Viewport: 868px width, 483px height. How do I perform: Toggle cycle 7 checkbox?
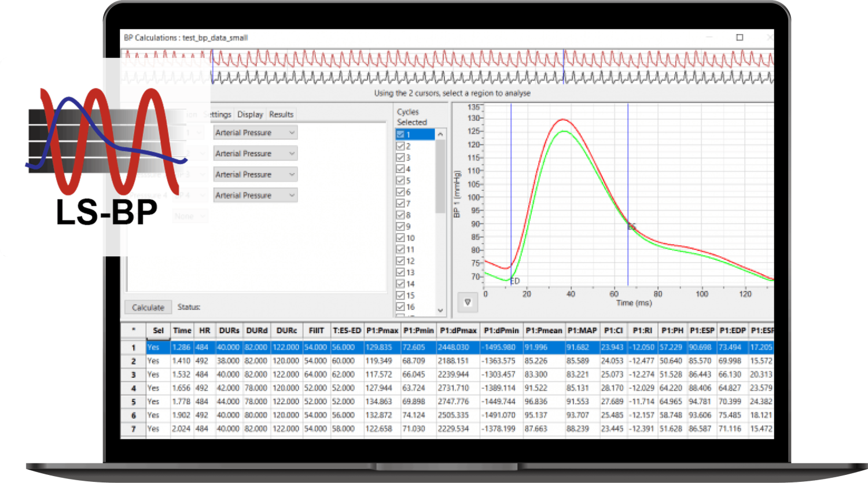tap(400, 204)
